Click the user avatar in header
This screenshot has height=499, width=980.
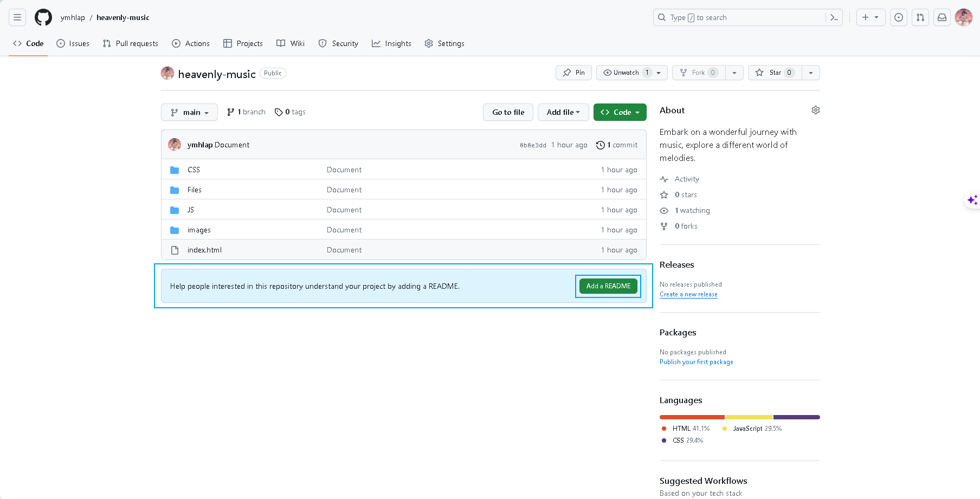click(x=964, y=17)
